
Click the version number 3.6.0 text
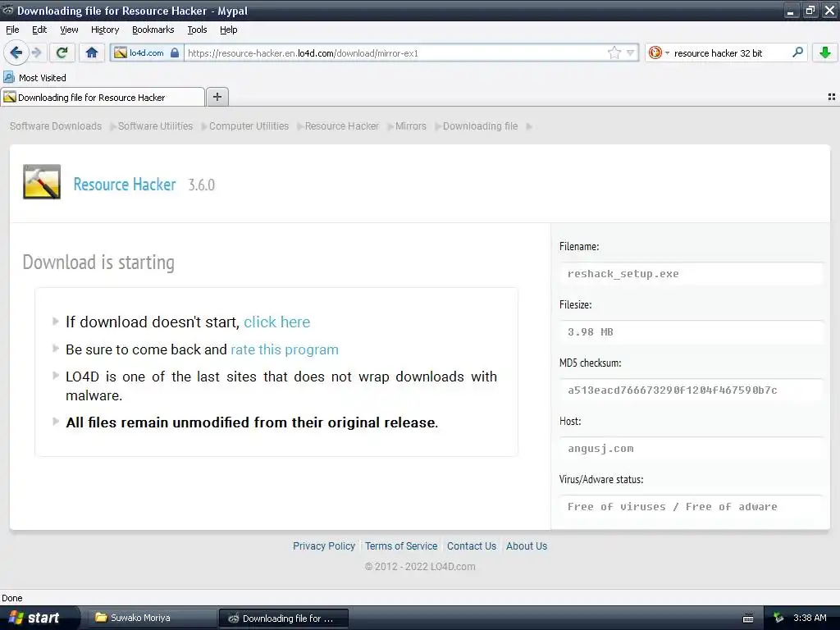(202, 185)
